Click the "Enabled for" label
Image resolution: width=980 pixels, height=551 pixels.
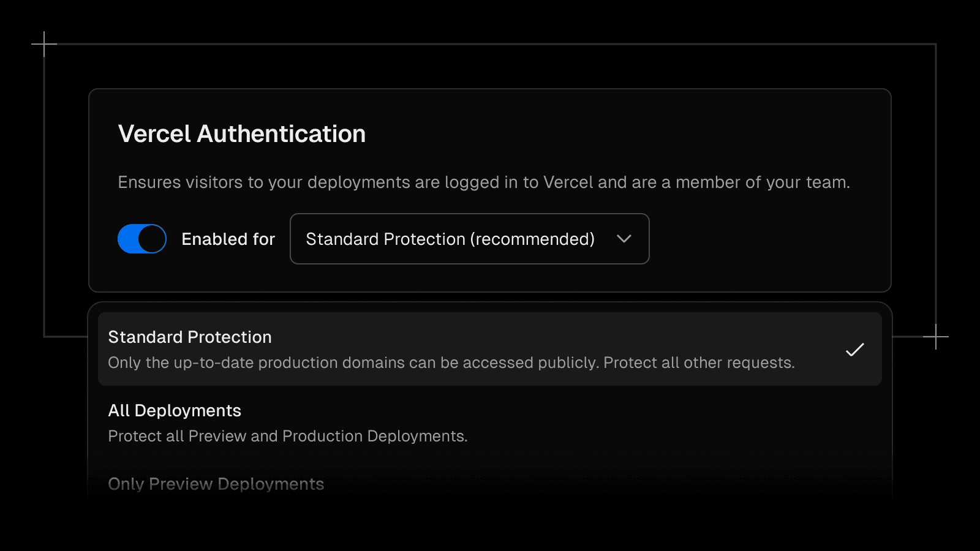click(x=228, y=239)
